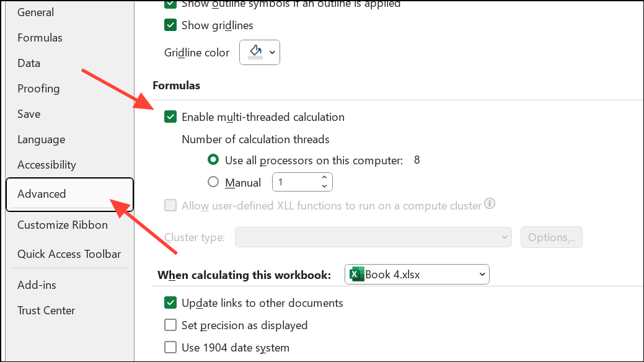Uncheck Update links to other documents
644x362 pixels.
(x=170, y=303)
